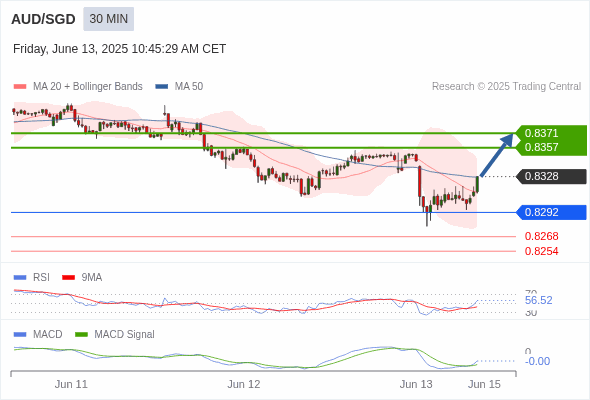The image size is (590, 400).
Task: Click the blue RSI legend swatch
Action: [20, 278]
